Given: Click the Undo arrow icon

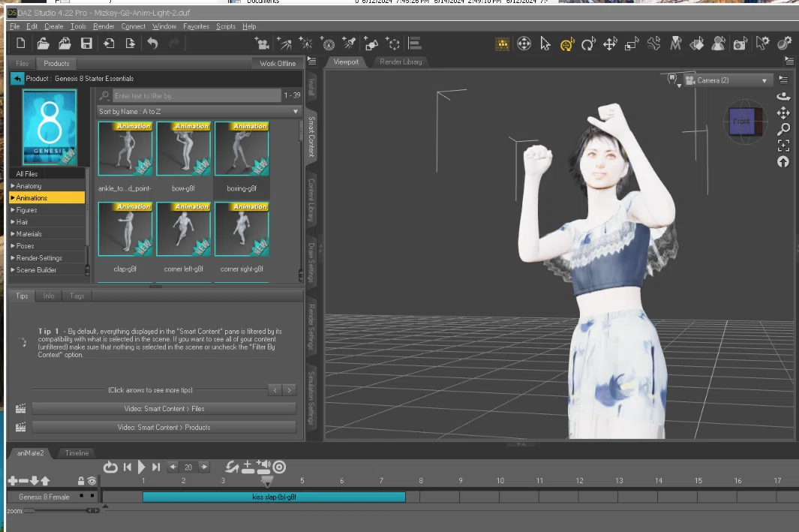Looking at the screenshot, I should click(152, 44).
